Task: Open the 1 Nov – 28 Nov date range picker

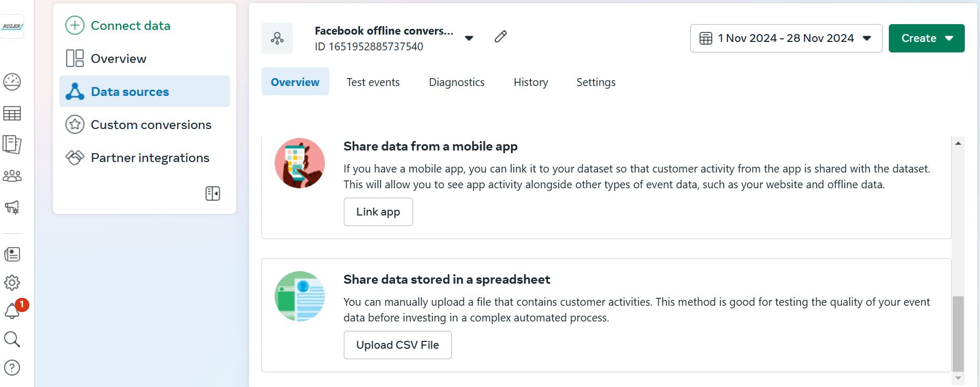Action: tap(785, 38)
